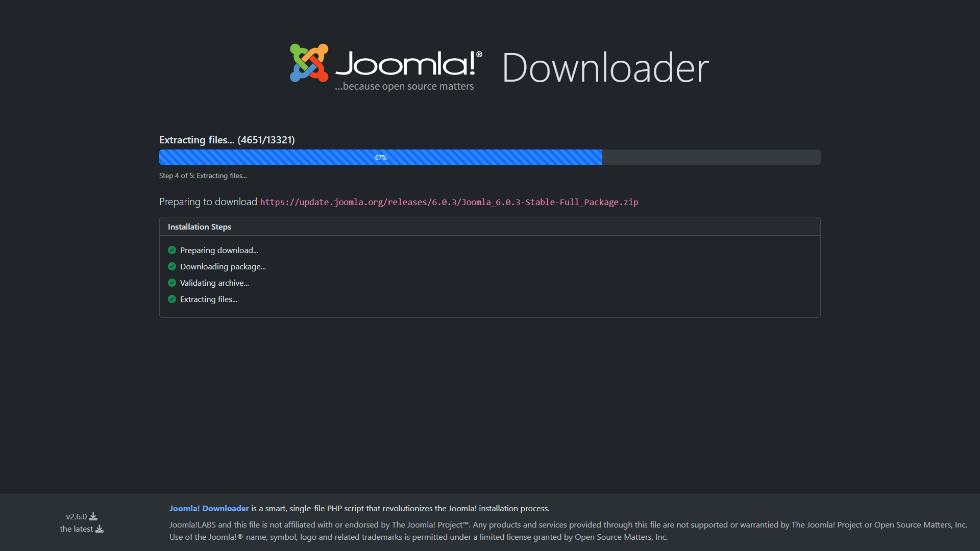Click the Extracting files step text
This screenshot has height=551, width=980.
209,299
